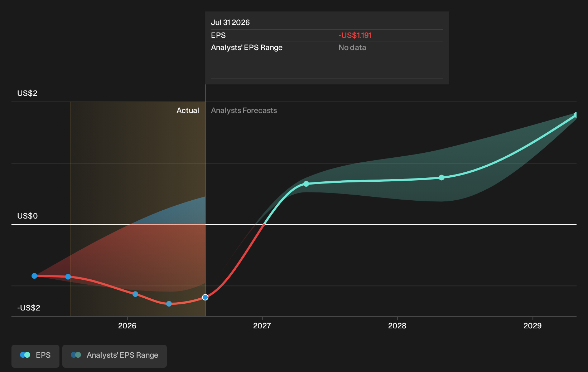Click the US$2 y-axis label
This screenshot has width=588, height=372.
[27, 93]
